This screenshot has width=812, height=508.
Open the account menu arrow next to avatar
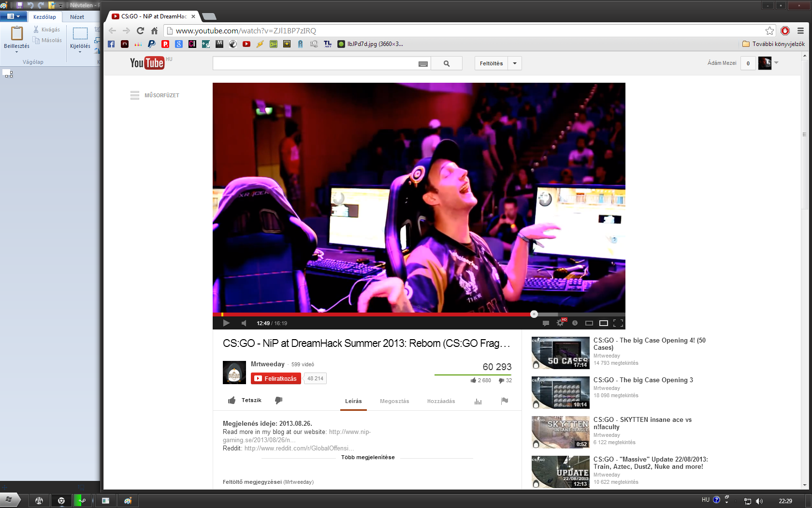776,63
